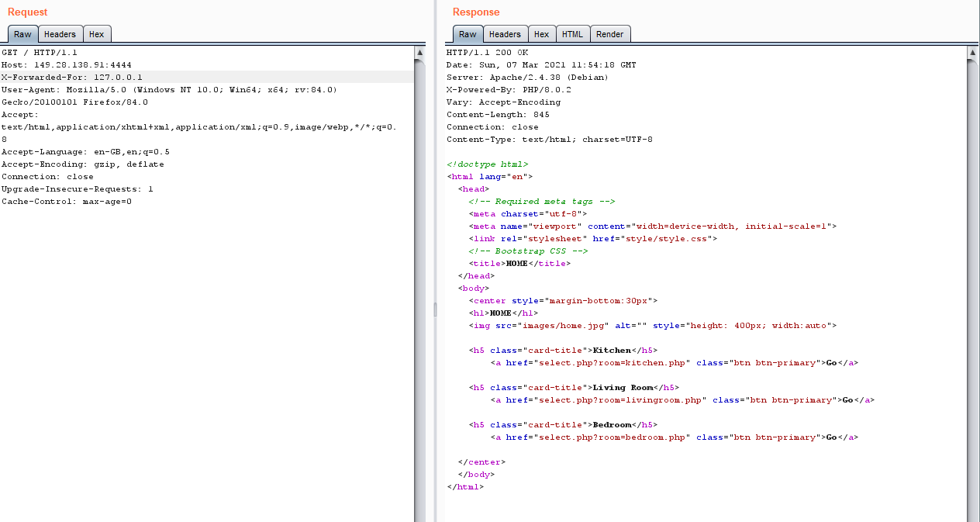
Task: Click the divider handle between Request and Response
Action: 434,309
